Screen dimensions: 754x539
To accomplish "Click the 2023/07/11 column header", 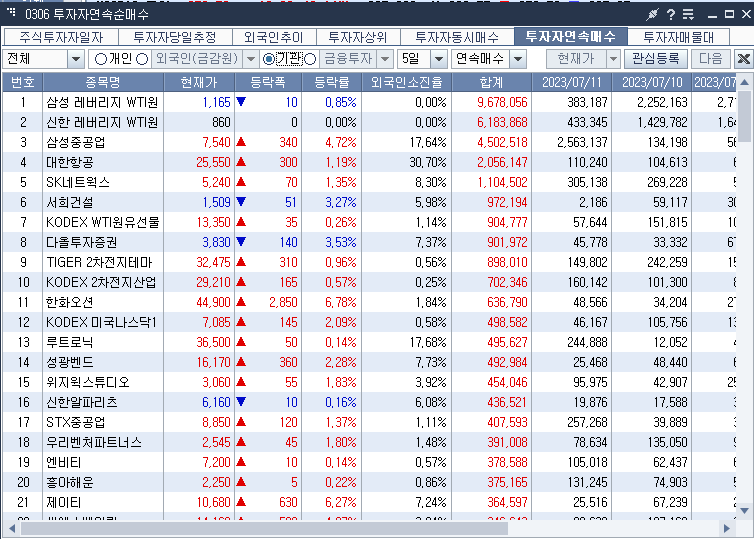I will [x=572, y=82].
